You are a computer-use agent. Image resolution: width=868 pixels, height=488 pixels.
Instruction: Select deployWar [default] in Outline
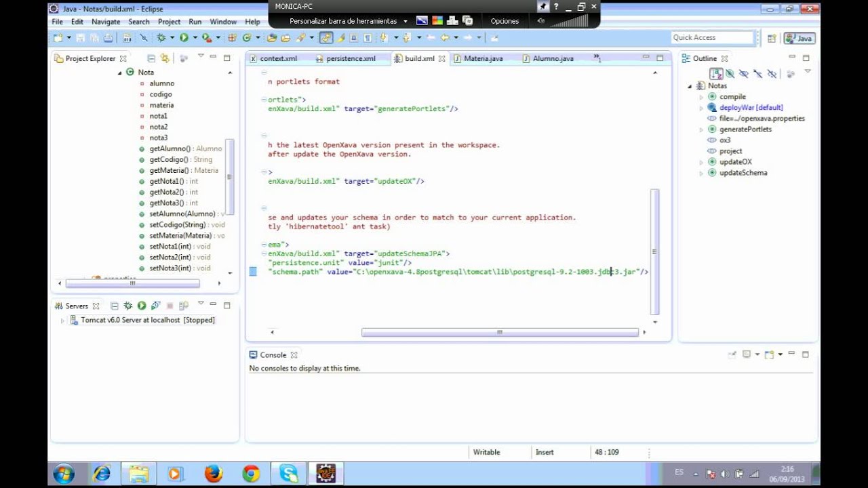751,108
